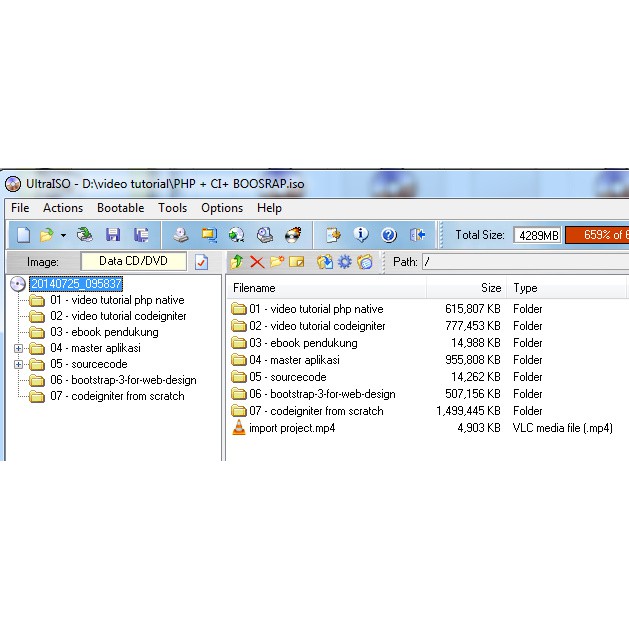Click the Extract folder icon with blue arrow
Viewport: 629px width, 629px height.
click(x=325, y=262)
